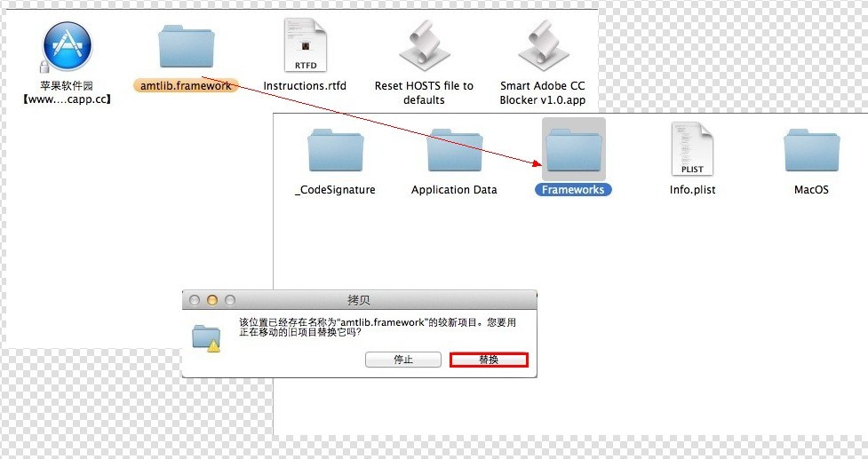
Task: Select the _CodeSignature folder icon
Action: tap(336, 150)
